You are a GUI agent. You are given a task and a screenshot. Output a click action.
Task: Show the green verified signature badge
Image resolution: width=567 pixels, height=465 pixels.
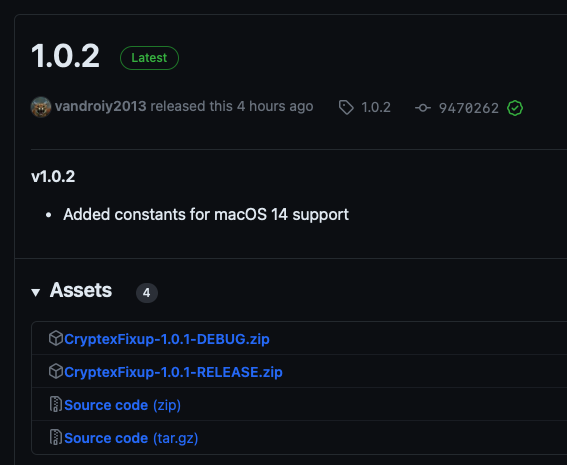pos(515,108)
